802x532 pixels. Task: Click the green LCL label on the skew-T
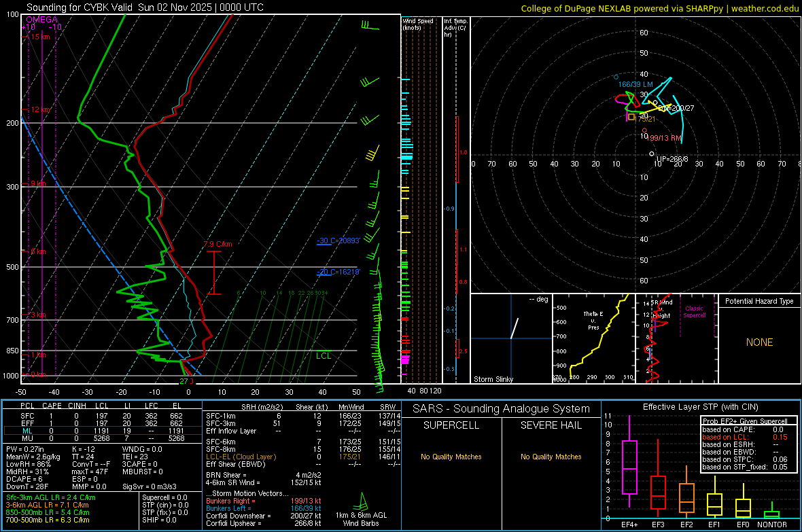click(324, 356)
